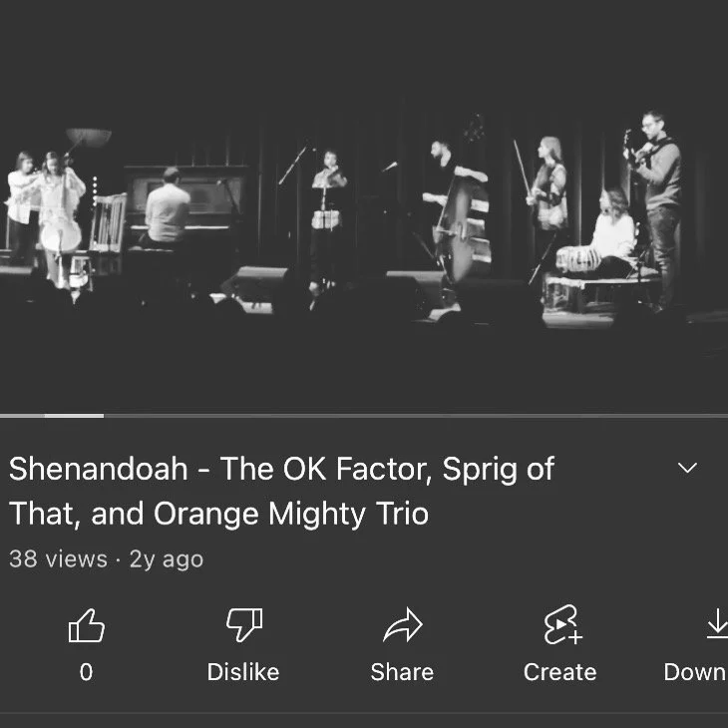
Task: Tap the pianist in the video frame
Action: (x=167, y=209)
